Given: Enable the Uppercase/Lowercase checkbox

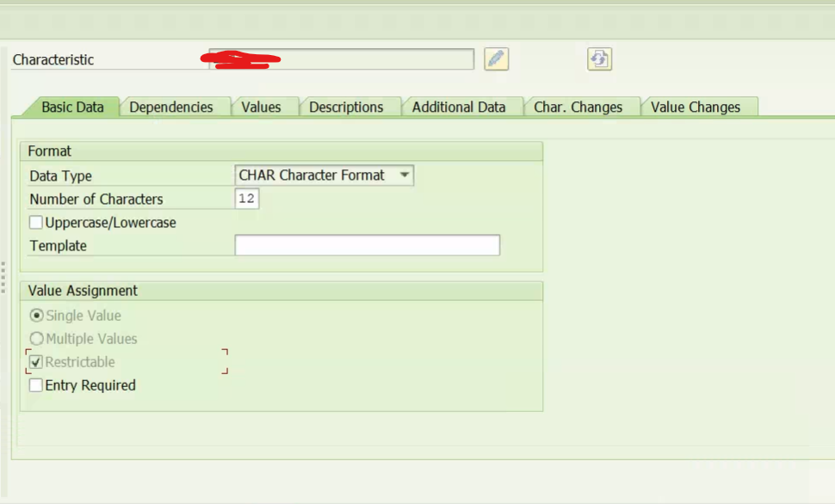Looking at the screenshot, I should (36, 223).
